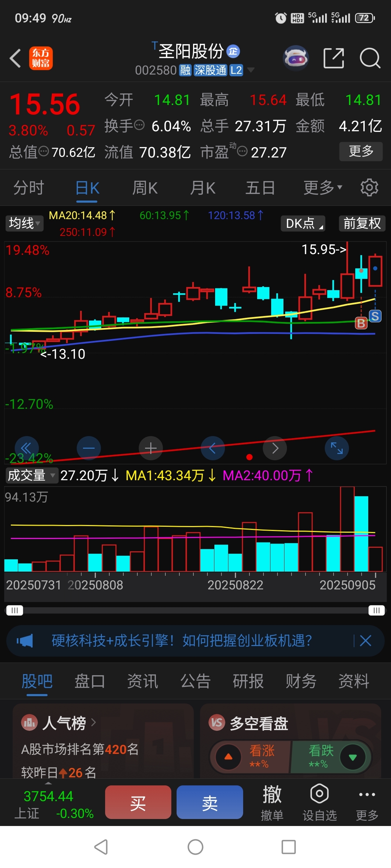
Task: Open the 人气榜 ranking icon
Action: point(29,722)
